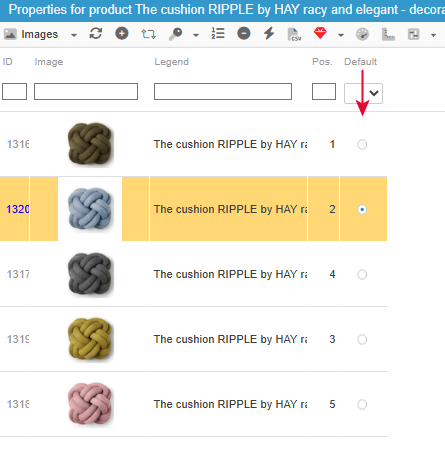
Task: Click the mustard yellow cushion thumbnail
Action: tap(90, 339)
